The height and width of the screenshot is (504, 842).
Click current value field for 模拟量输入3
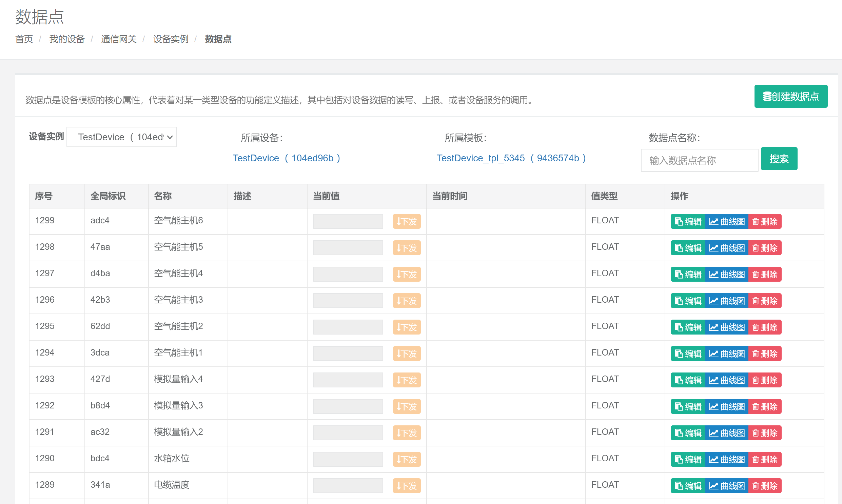(x=348, y=406)
